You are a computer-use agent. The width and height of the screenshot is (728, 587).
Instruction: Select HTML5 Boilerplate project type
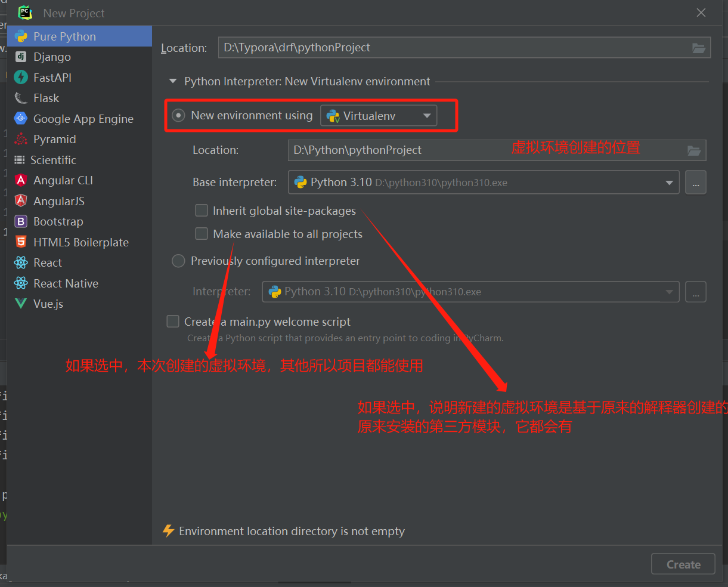(79, 242)
